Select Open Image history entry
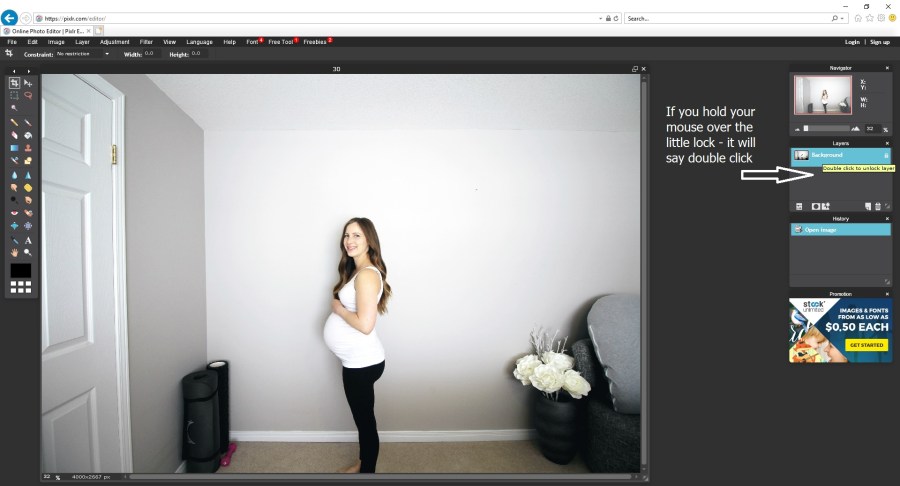The height and width of the screenshot is (486, 900). tap(839, 230)
